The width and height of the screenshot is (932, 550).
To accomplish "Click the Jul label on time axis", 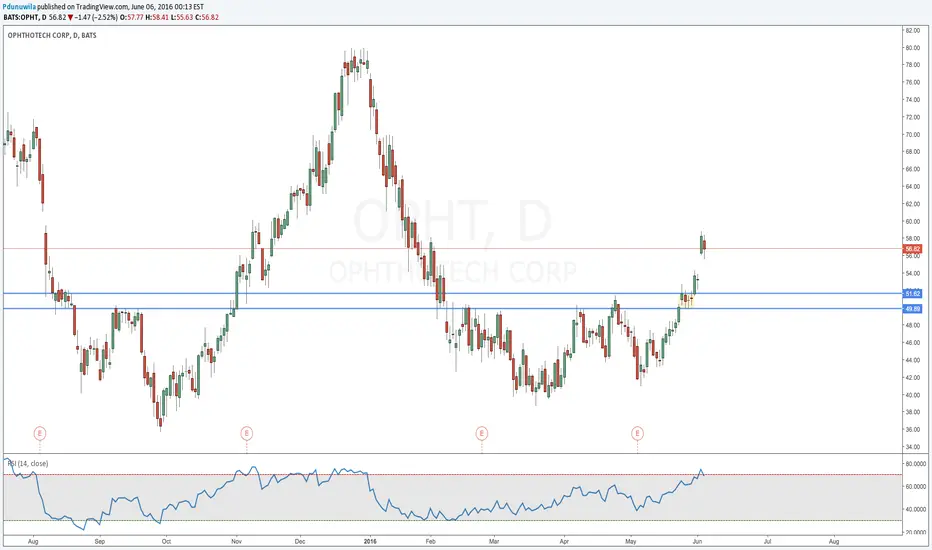I will click(x=767, y=542).
